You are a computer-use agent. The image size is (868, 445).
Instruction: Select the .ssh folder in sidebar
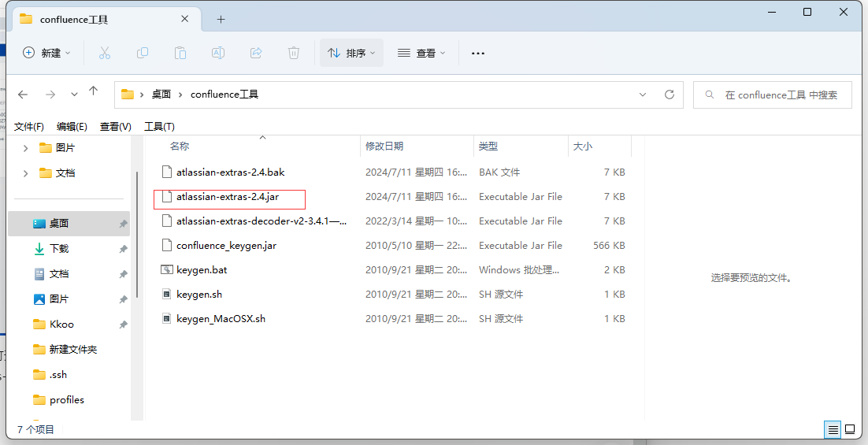click(x=69, y=375)
